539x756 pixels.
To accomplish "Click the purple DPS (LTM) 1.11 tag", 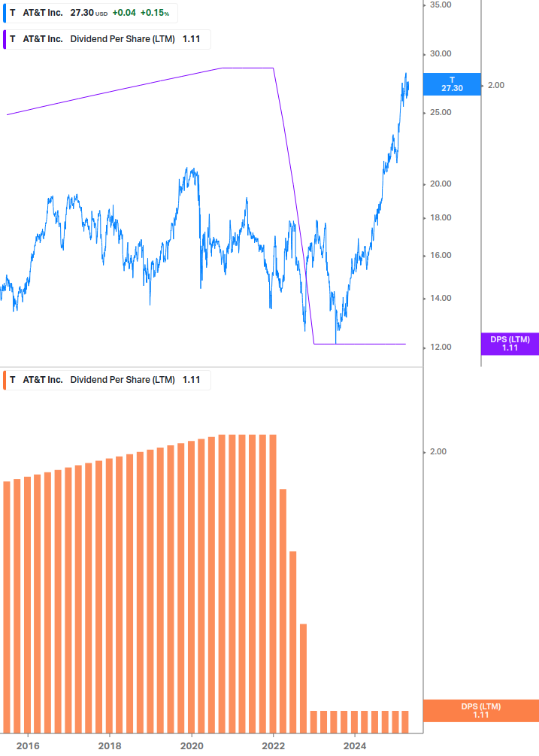I will pos(510,344).
